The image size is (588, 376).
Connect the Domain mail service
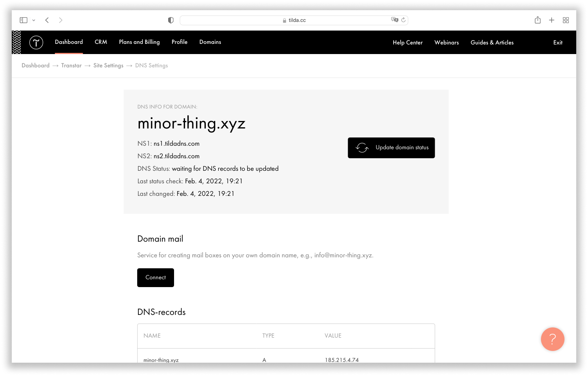155,277
